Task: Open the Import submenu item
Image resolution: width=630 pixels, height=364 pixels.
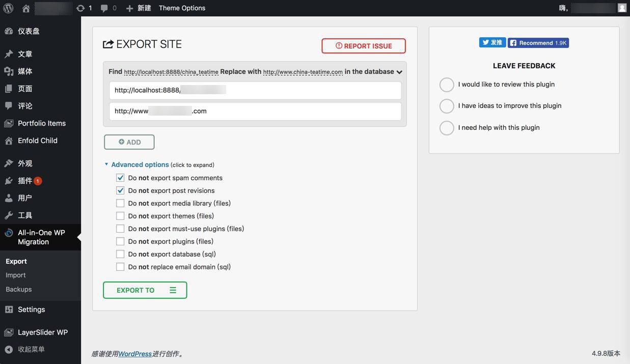Action: point(16,275)
